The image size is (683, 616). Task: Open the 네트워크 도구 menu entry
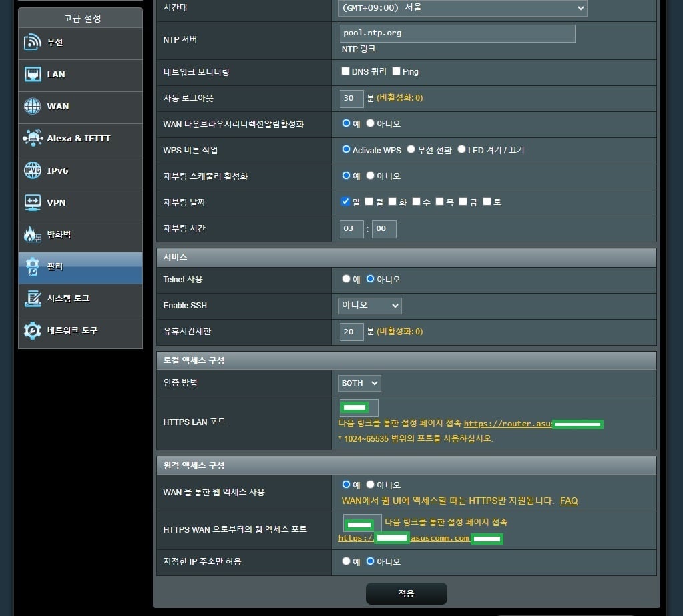81,332
